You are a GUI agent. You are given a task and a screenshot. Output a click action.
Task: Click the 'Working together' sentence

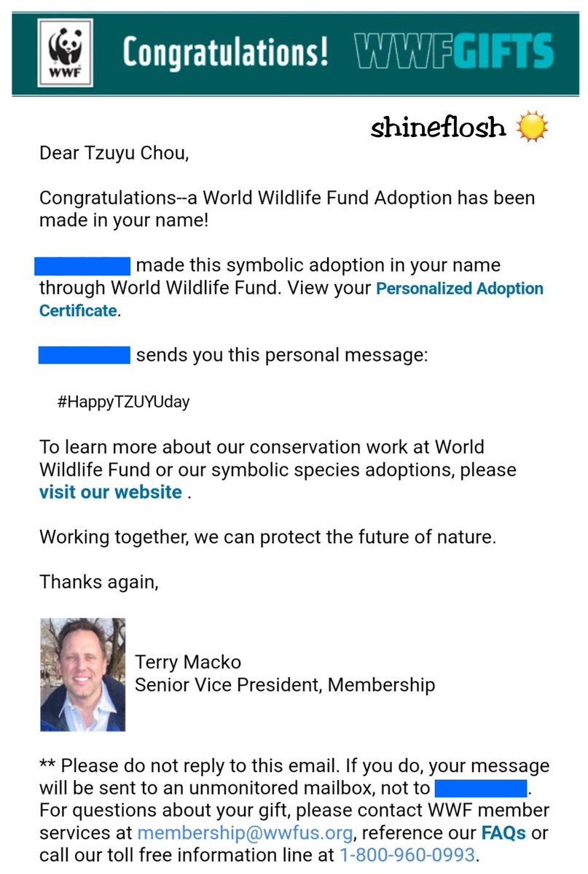pos(267,537)
